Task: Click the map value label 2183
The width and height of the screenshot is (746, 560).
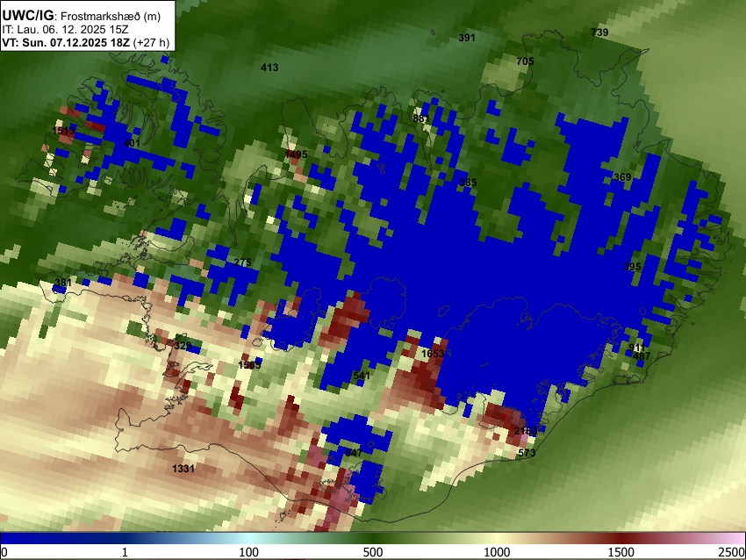Action: tap(526, 431)
